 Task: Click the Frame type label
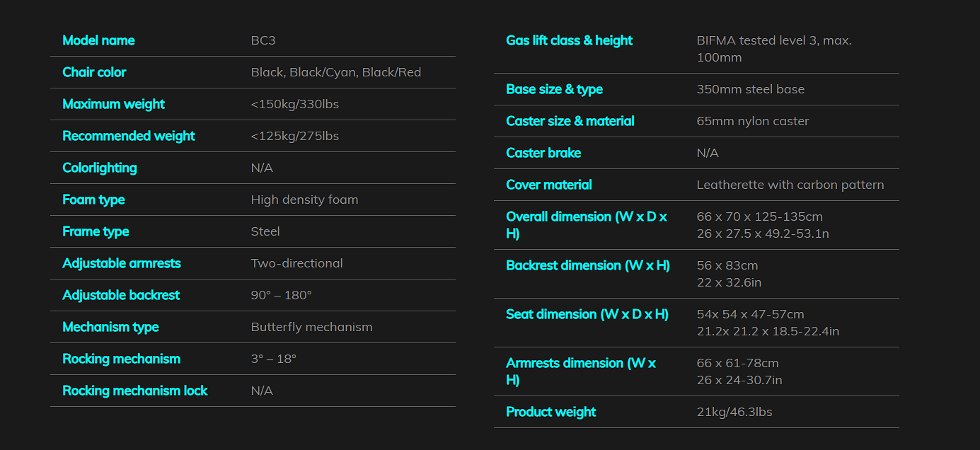(96, 231)
